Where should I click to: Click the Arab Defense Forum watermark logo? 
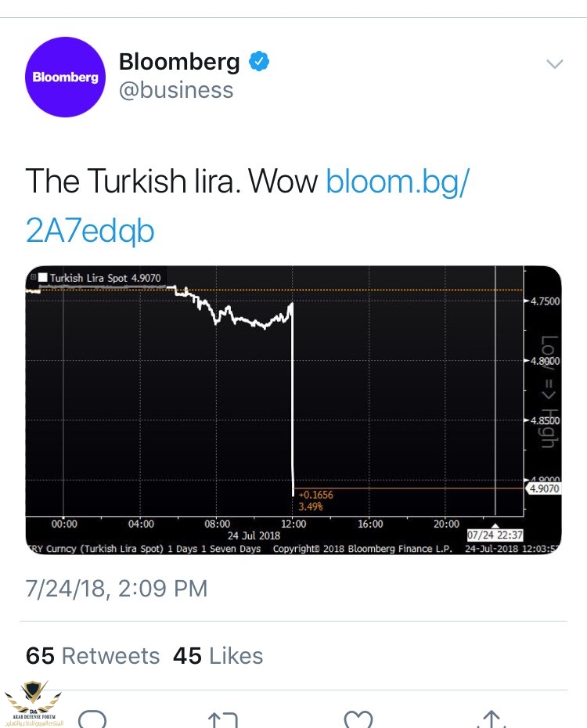click(x=33, y=704)
